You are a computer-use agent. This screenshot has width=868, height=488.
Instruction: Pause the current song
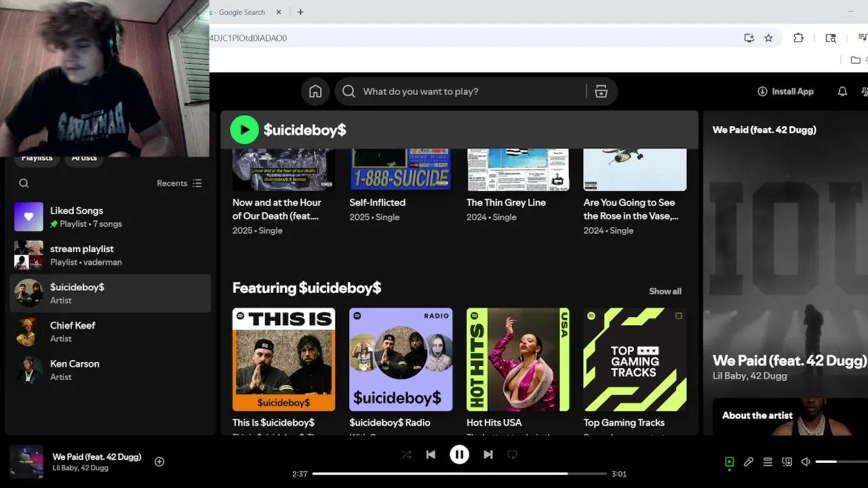pyautogui.click(x=459, y=455)
